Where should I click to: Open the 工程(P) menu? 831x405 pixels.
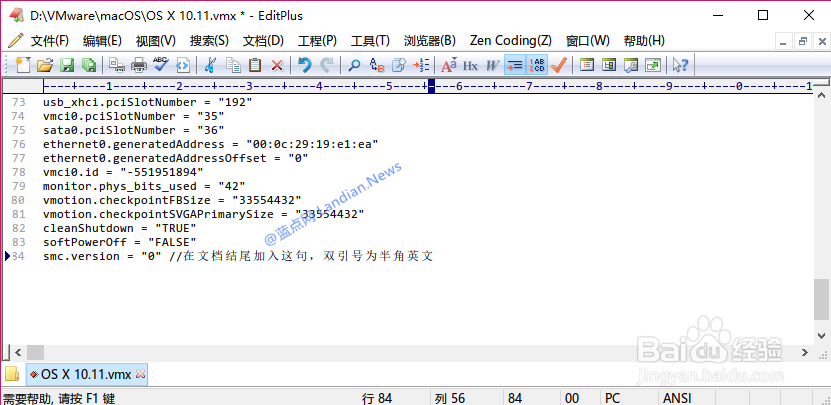pos(317,41)
